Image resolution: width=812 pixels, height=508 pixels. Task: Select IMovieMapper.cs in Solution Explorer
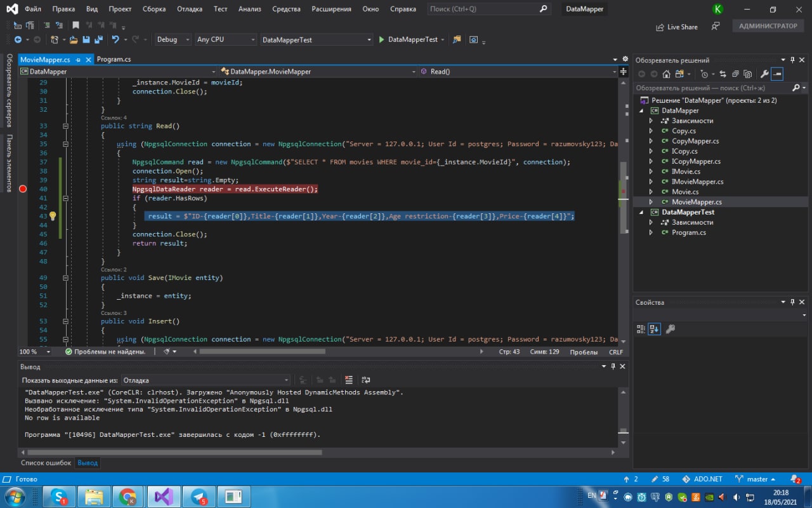click(x=697, y=182)
